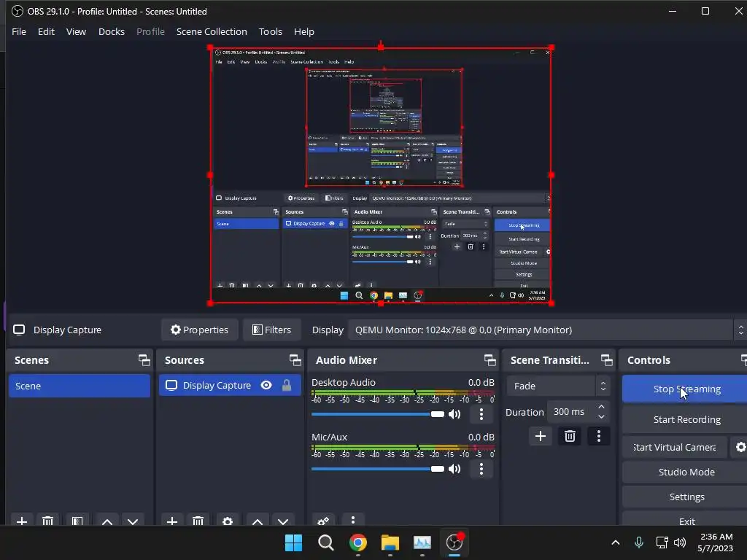Viewport: 747px width, 560px height.
Task: Add a new source with plus icon
Action: coord(172,521)
